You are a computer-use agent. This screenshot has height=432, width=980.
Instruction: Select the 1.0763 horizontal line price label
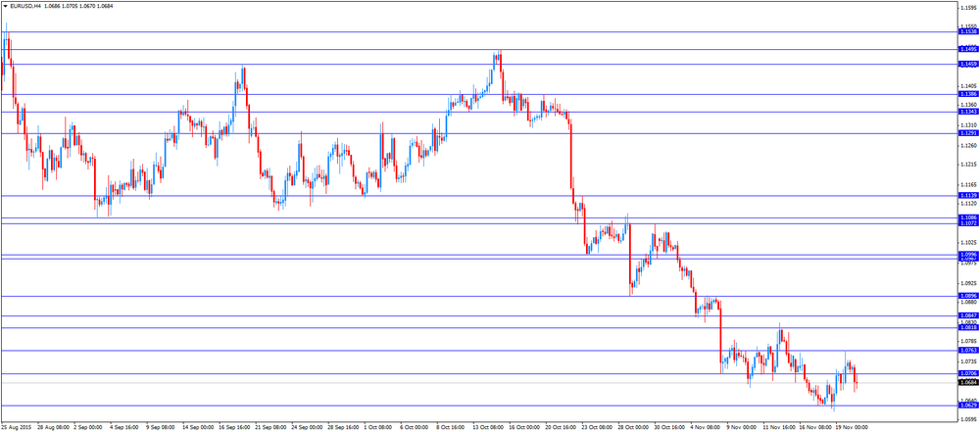(968, 351)
